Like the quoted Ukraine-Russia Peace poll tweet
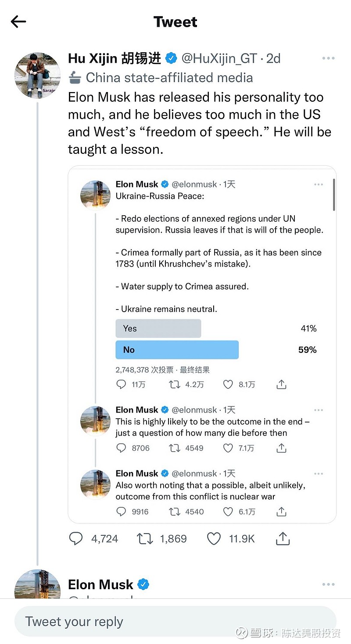351x644 pixels. tap(228, 384)
